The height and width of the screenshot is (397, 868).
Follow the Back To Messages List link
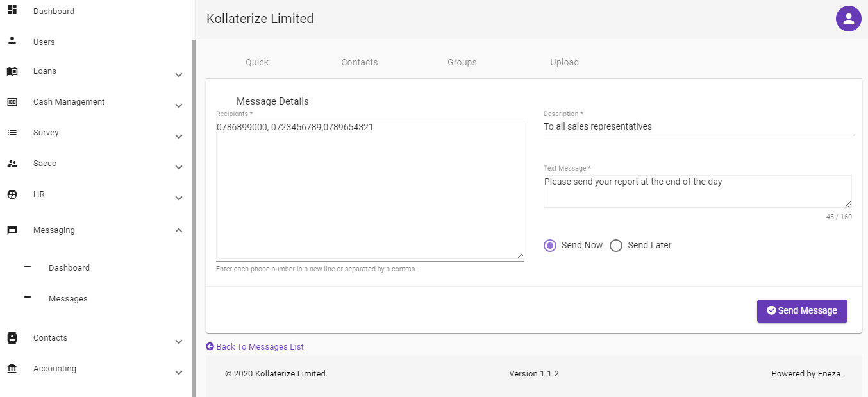255,346
